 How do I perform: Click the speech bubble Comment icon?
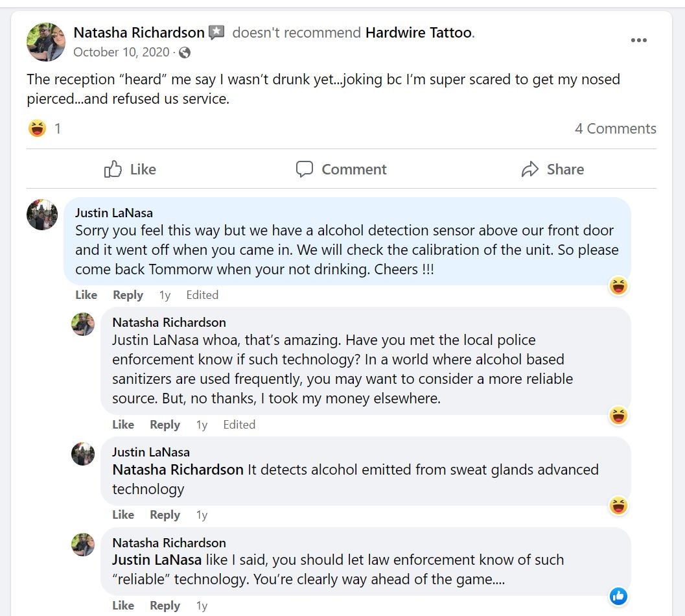pos(305,169)
